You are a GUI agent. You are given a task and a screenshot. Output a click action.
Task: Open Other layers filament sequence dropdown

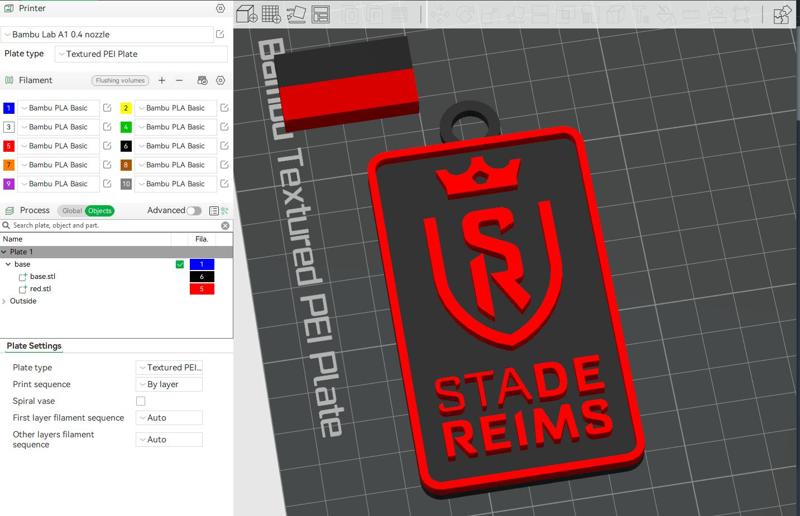169,439
